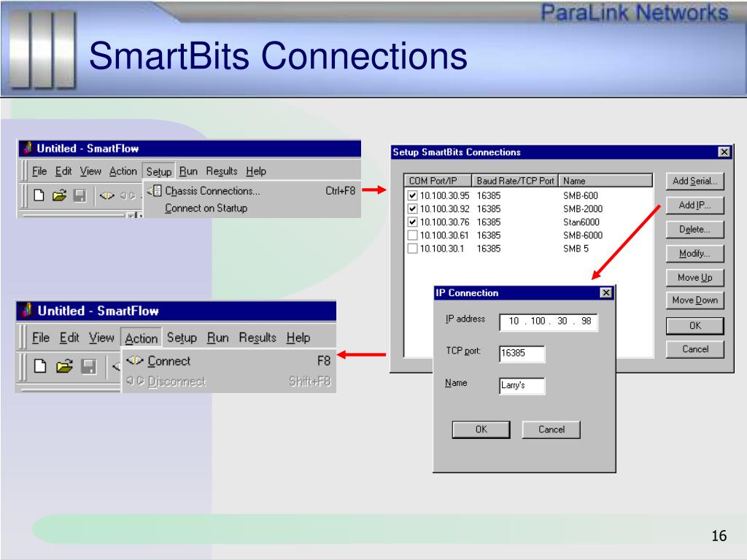Image resolution: width=747 pixels, height=560 pixels.
Task: Sort by Name column header
Action: pyautogui.click(x=605, y=181)
